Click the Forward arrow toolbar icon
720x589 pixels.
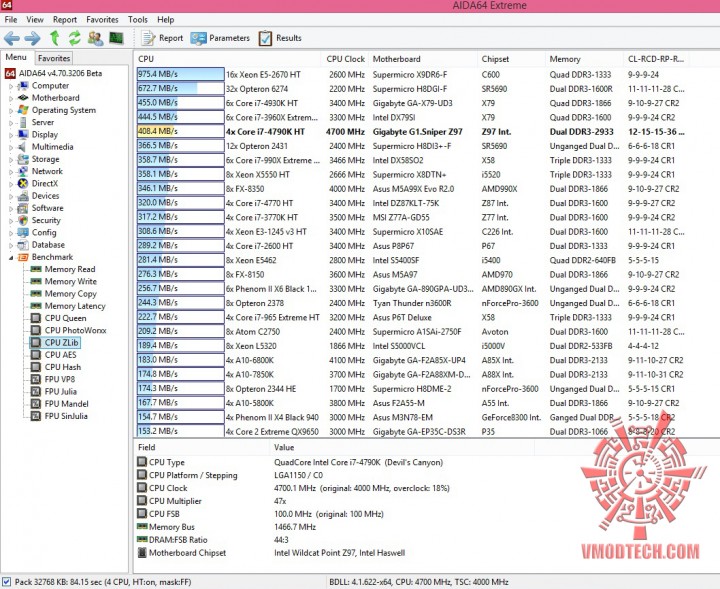pyautogui.click(x=32, y=38)
